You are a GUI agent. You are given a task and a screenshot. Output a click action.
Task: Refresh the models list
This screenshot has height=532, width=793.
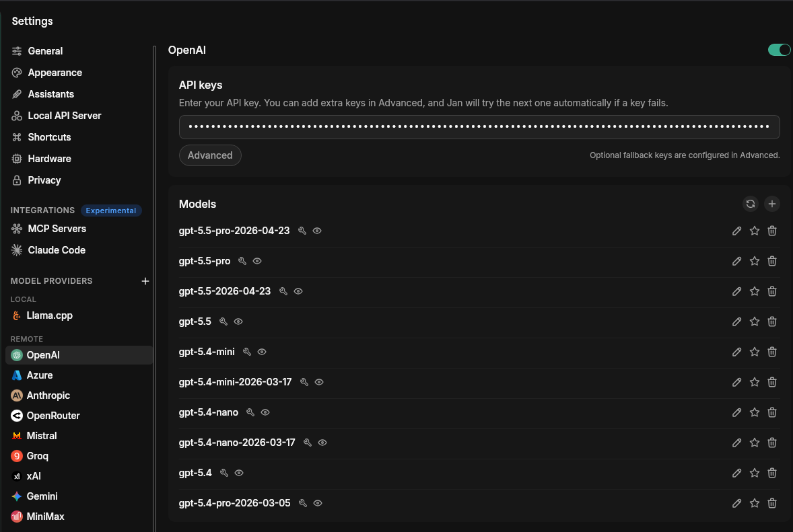[x=751, y=204]
